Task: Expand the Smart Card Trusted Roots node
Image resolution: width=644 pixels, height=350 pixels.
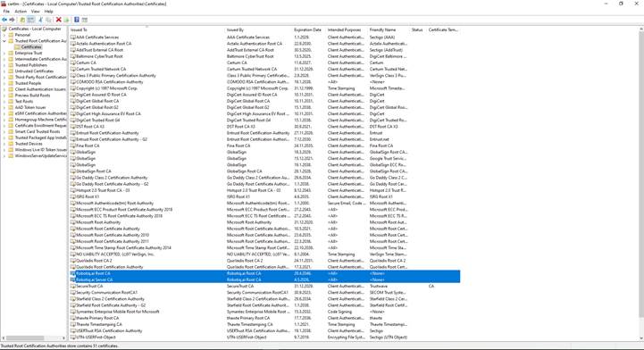Action: pyautogui.click(x=4, y=131)
